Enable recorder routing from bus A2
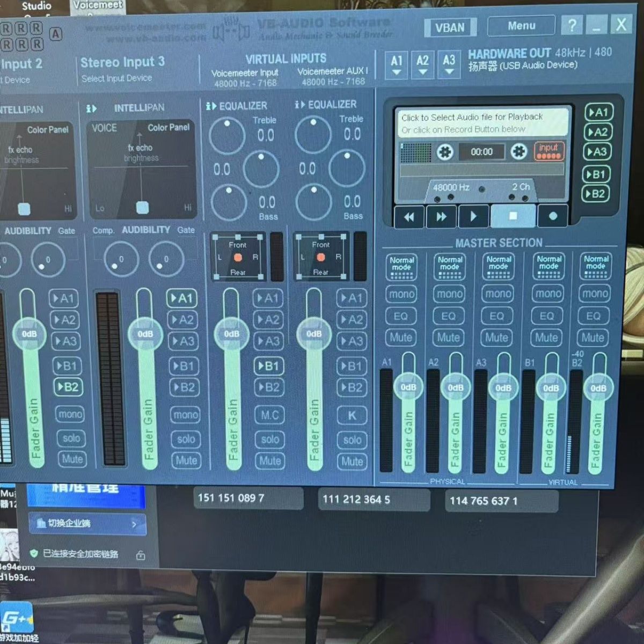 click(597, 132)
